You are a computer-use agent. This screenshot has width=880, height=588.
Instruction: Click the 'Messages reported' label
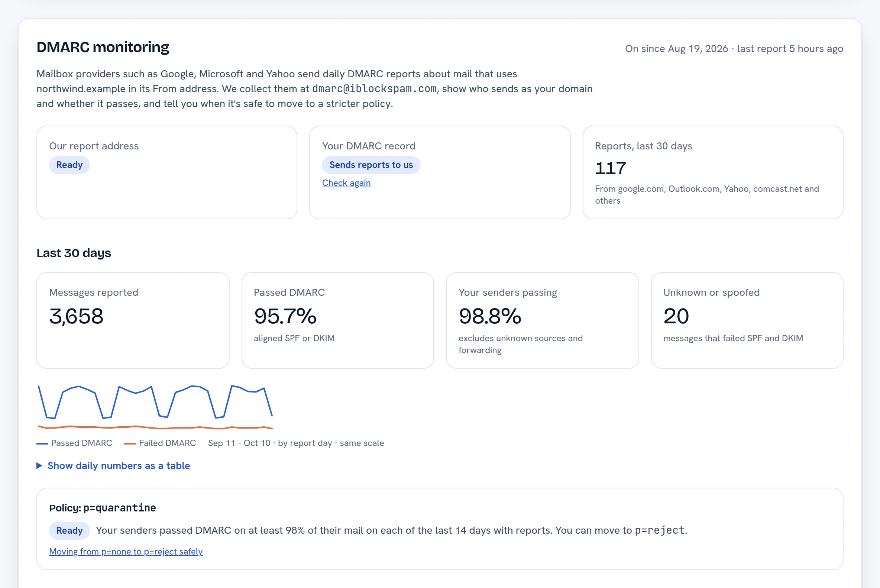pos(94,293)
